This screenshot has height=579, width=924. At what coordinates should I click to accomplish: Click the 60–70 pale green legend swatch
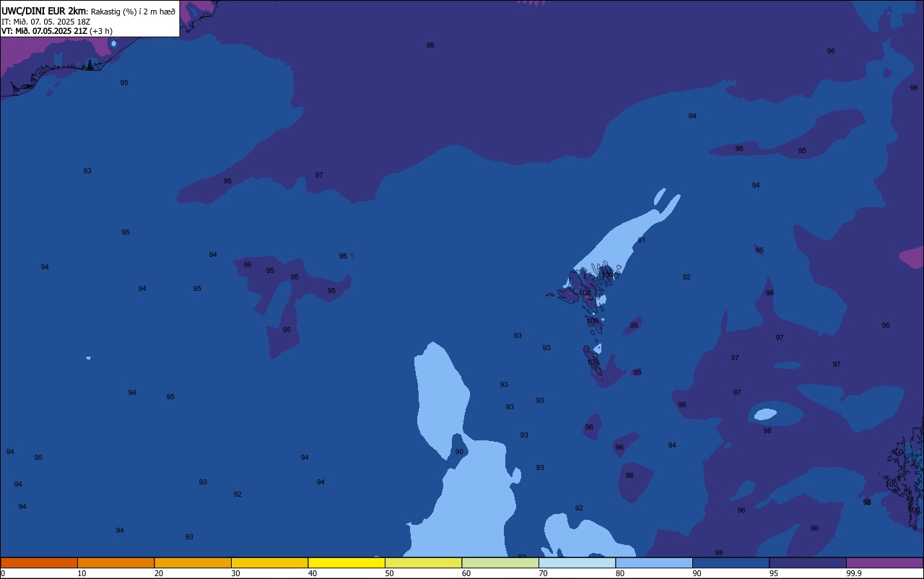[500, 562]
